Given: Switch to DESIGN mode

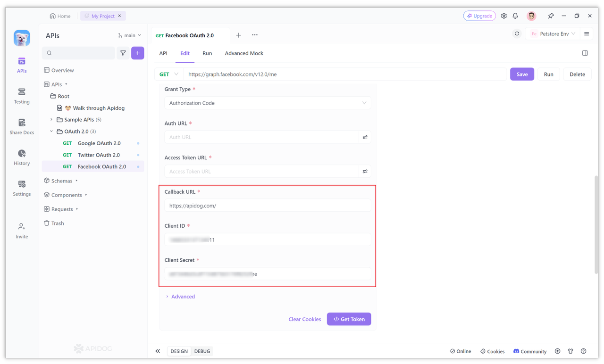Looking at the screenshot, I should pyautogui.click(x=179, y=351).
